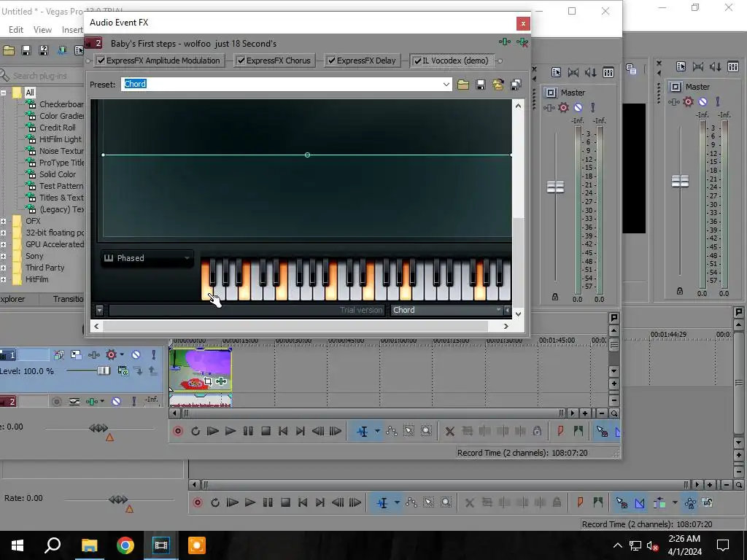Open the Insert menu
747x560 pixels.
72,29
